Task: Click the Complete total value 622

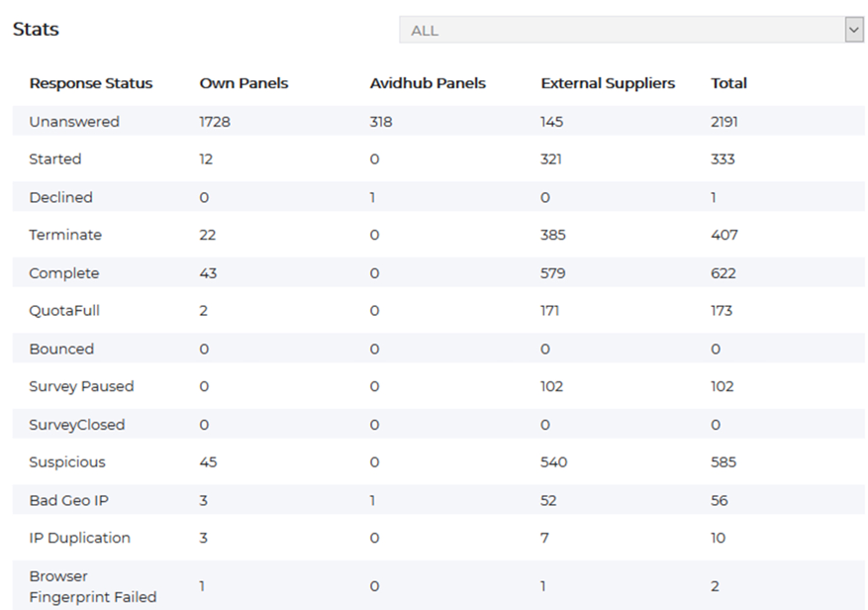Action: coord(723,273)
